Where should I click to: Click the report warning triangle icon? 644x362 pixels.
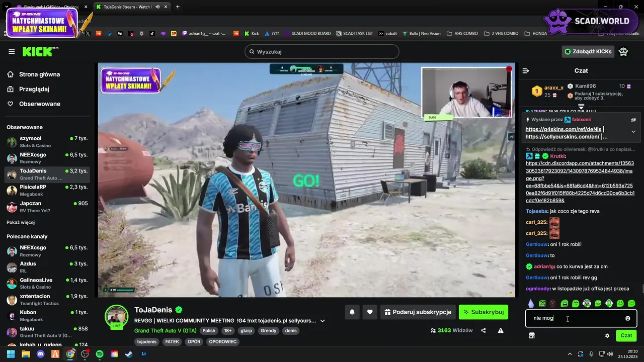point(501,330)
